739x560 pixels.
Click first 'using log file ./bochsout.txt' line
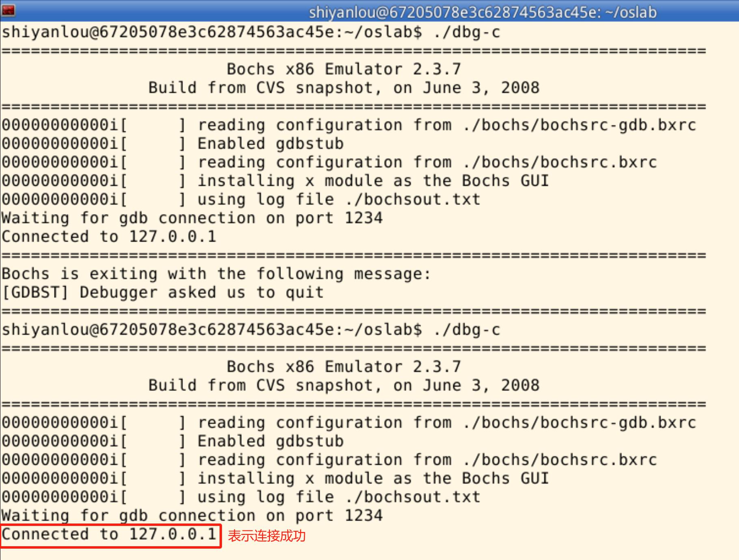241,200
